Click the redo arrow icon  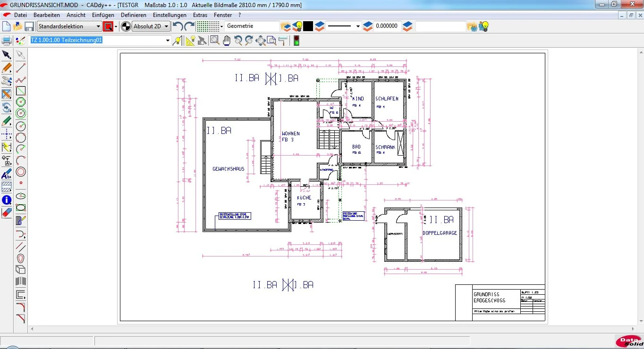pos(189,26)
